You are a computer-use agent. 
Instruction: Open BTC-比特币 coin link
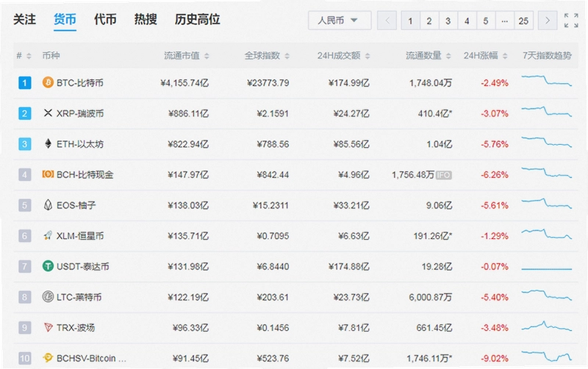(x=80, y=83)
